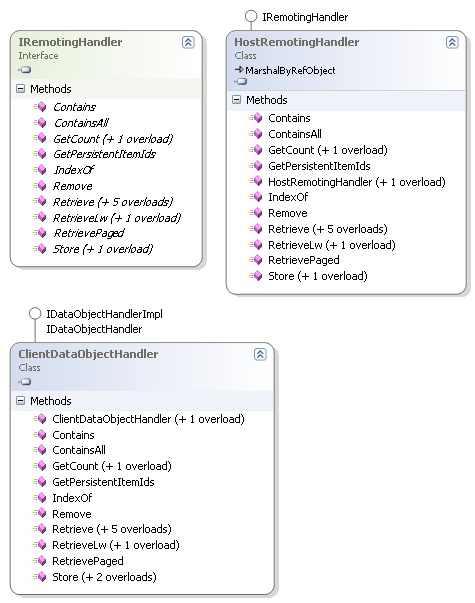Click IRemotingHandler lollipop circle above HostRemotingHandler

point(251,16)
